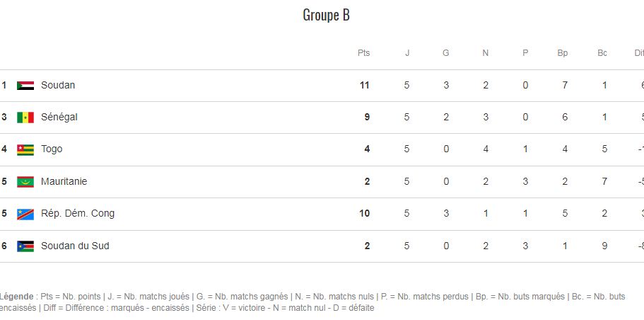Open the Soudan du Sud team link
The image size is (644, 320).
[x=75, y=246]
